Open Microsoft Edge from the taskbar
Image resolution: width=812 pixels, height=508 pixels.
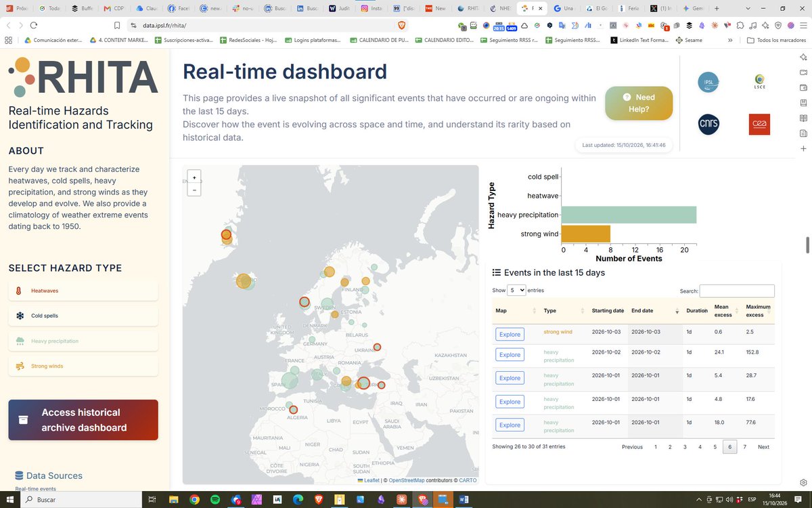coord(298,500)
